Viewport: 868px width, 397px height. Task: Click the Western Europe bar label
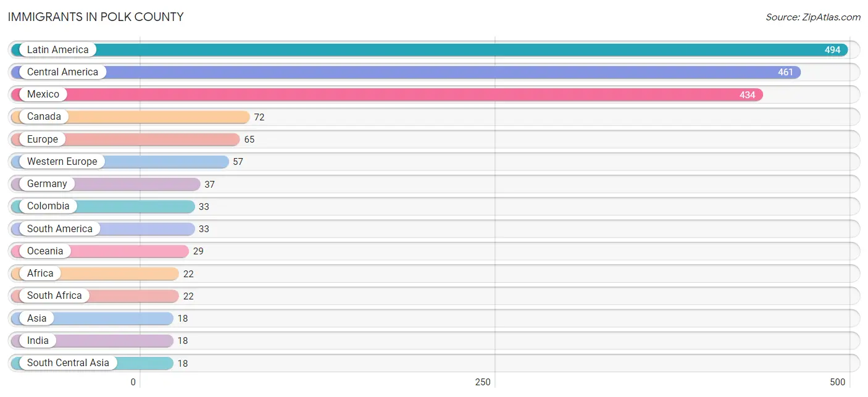62,161
